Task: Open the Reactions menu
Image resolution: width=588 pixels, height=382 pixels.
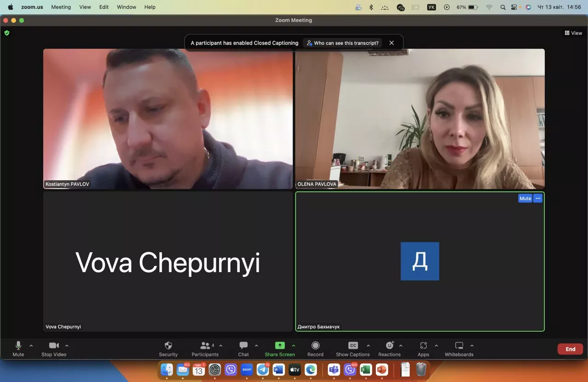Action: 390,346
